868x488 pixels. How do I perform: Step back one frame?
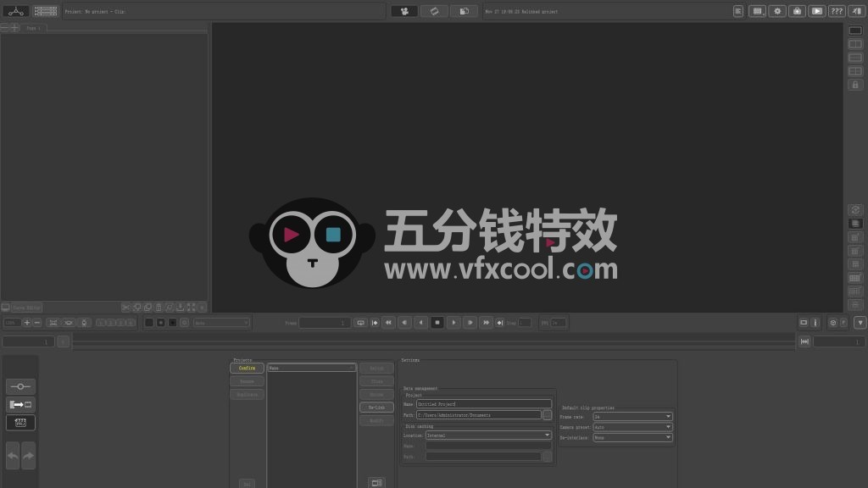point(404,323)
